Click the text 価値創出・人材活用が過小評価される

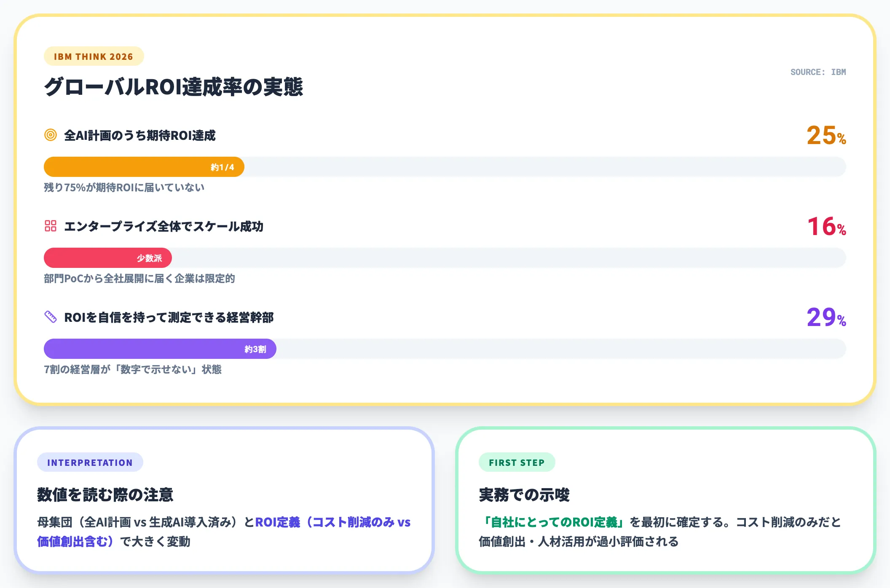[579, 541]
